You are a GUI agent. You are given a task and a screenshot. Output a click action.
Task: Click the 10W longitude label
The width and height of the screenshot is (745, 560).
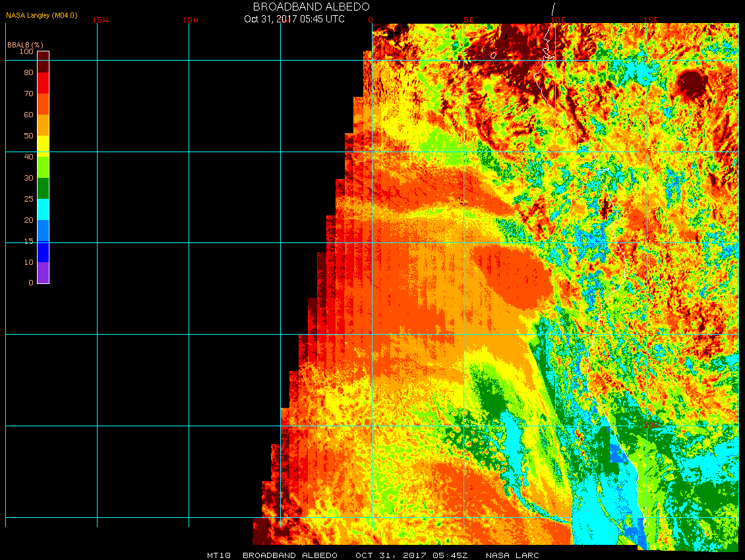[191, 20]
